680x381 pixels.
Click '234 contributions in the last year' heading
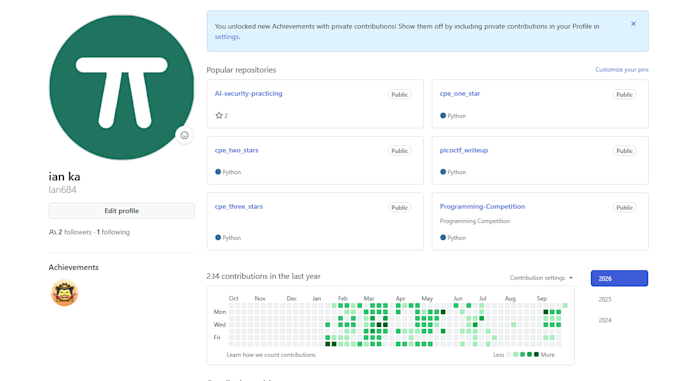(263, 276)
